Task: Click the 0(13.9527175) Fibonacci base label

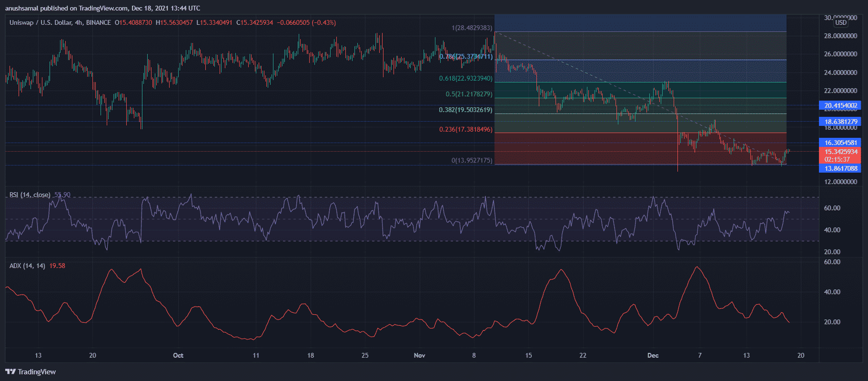Action: pyautogui.click(x=472, y=160)
